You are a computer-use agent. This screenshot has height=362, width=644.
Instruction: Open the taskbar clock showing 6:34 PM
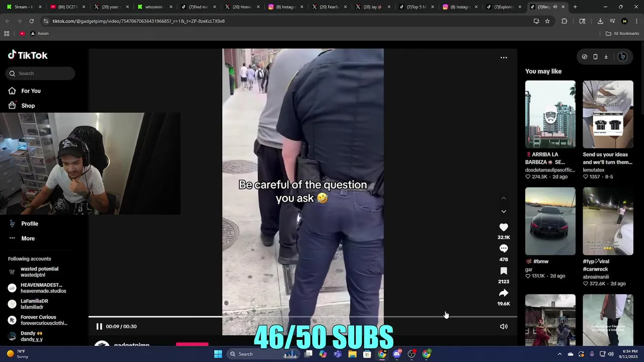click(x=629, y=354)
